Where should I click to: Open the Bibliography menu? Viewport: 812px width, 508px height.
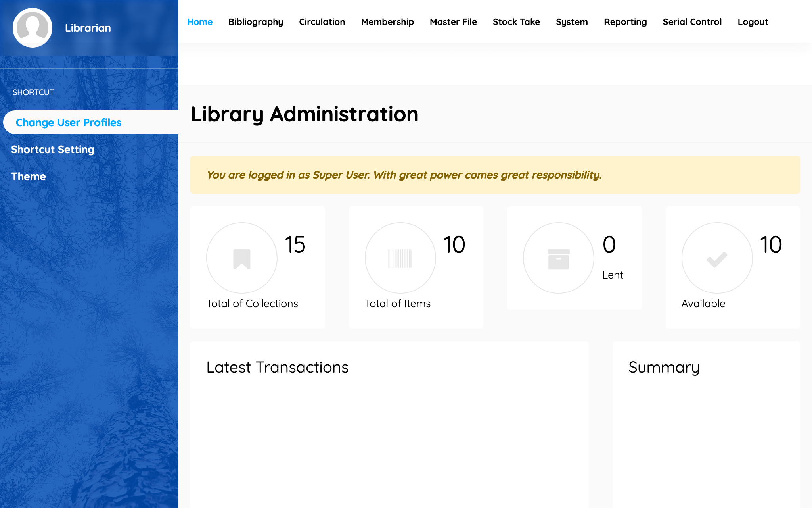pyautogui.click(x=256, y=22)
